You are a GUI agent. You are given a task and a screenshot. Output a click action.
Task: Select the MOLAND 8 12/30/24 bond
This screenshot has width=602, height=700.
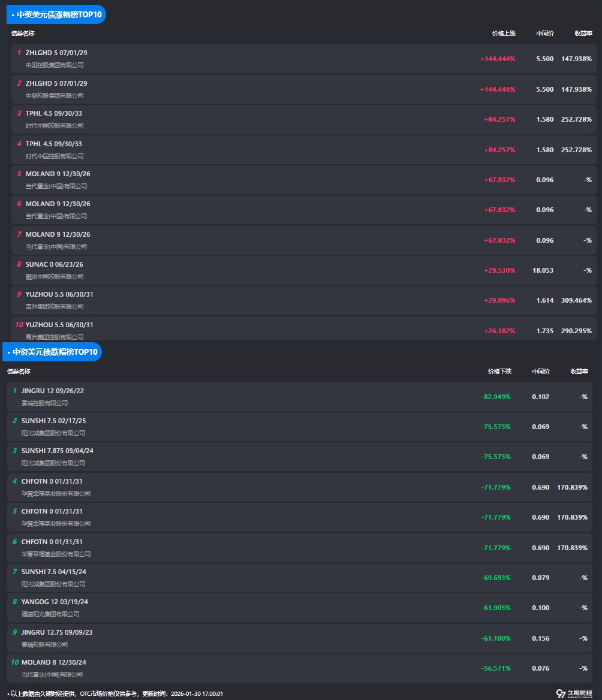[x=54, y=662]
